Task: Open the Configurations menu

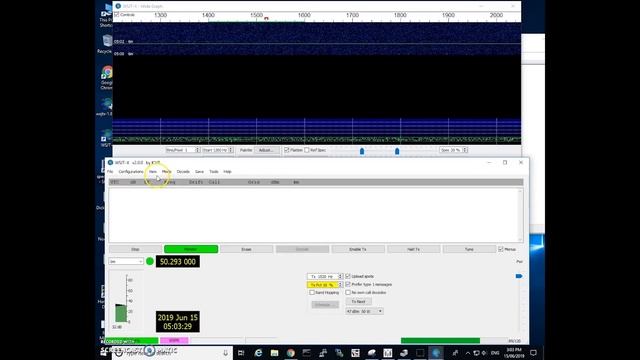Action: pos(131,172)
